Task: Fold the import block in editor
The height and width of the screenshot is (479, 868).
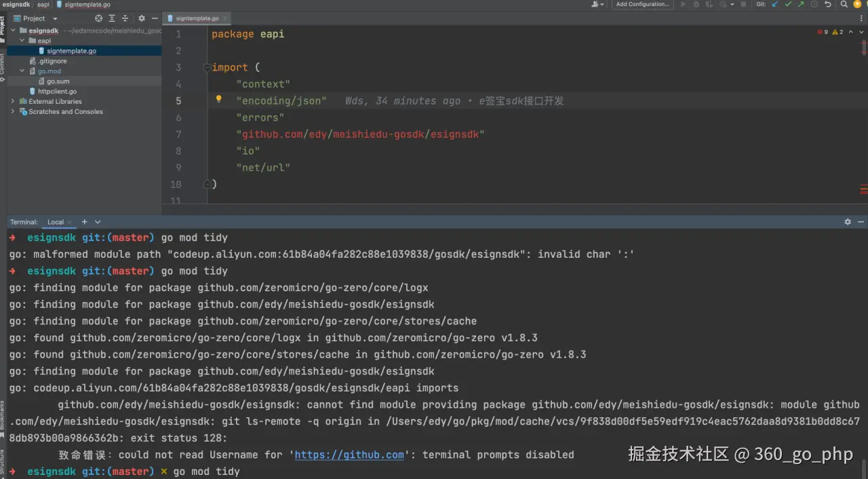Action: (208, 67)
